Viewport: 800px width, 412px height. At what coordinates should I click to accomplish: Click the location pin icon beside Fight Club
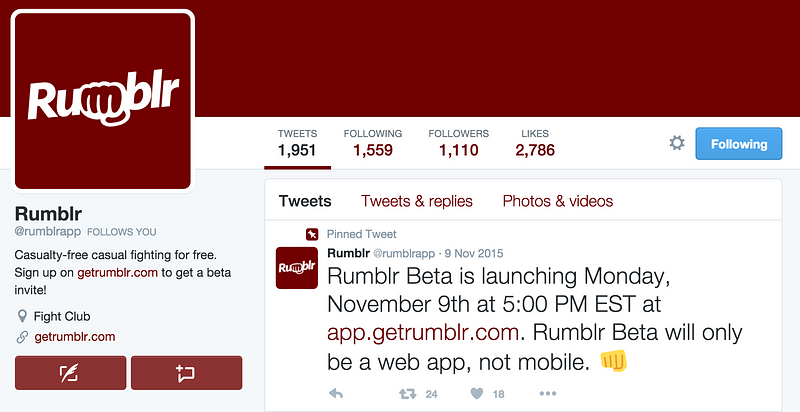tap(22, 317)
